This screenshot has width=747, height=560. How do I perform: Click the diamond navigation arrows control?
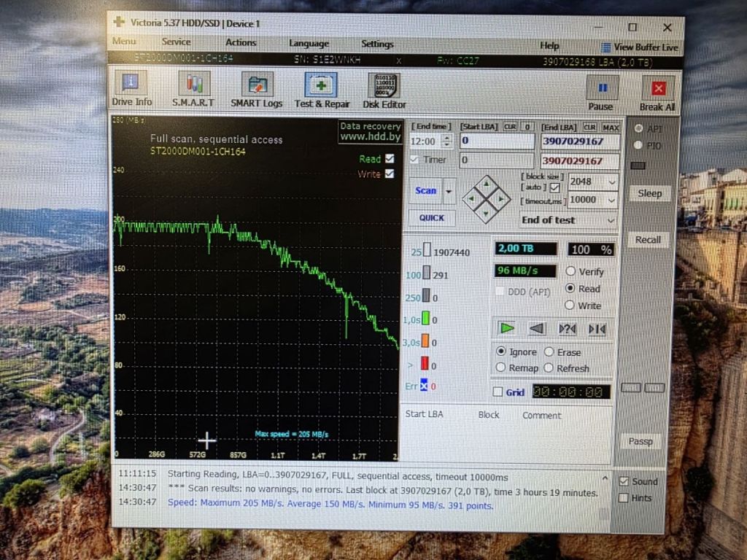coord(487,199)
